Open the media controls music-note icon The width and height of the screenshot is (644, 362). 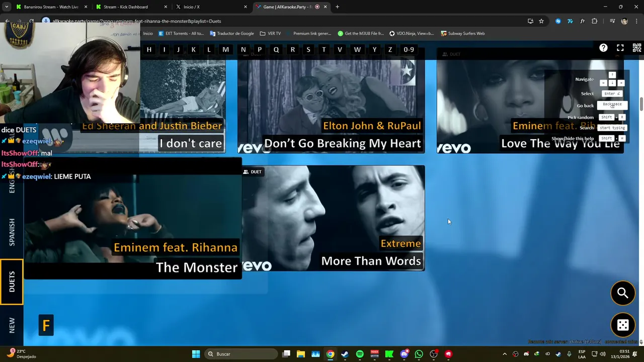612,21
